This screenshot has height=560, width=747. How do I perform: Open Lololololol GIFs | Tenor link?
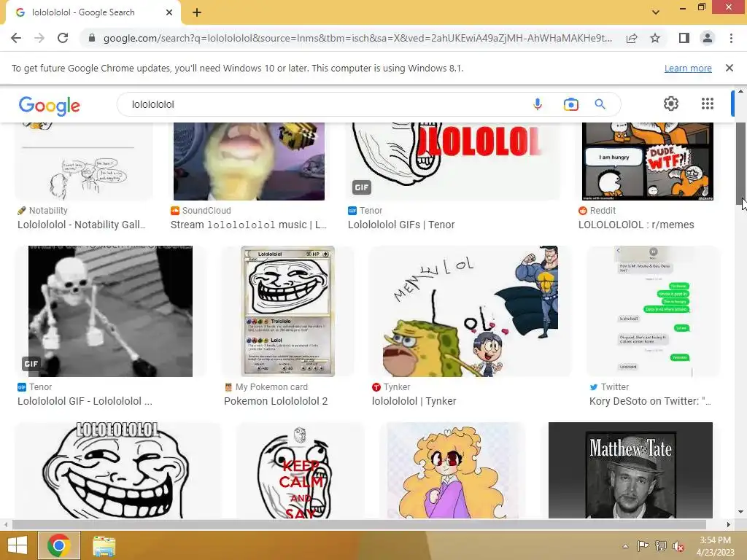(x=401, y=225)
